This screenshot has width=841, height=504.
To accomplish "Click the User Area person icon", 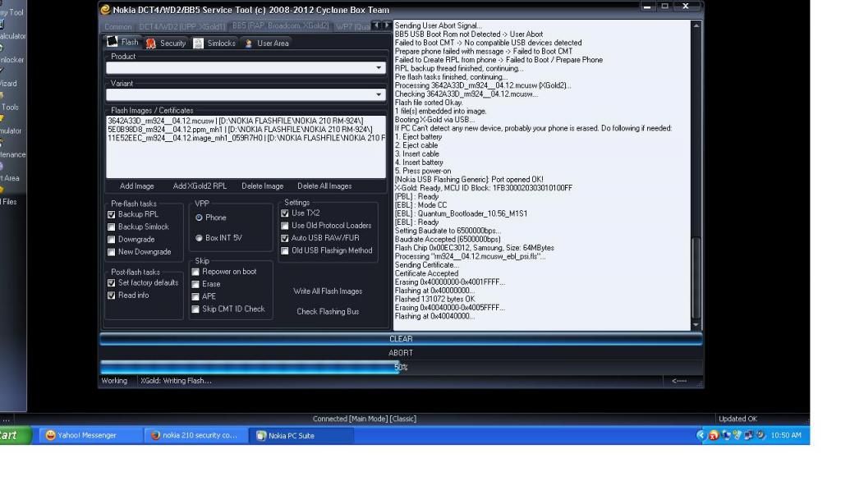I will coord(249,44).
